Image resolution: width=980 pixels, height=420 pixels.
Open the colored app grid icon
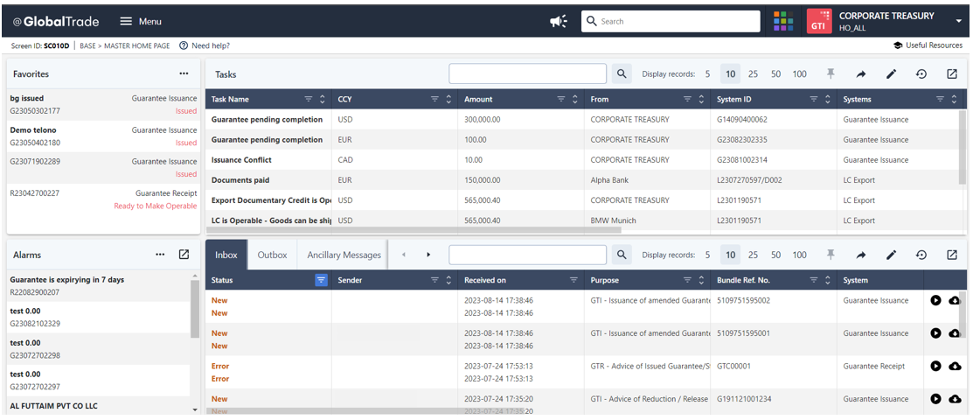(783, 21)
